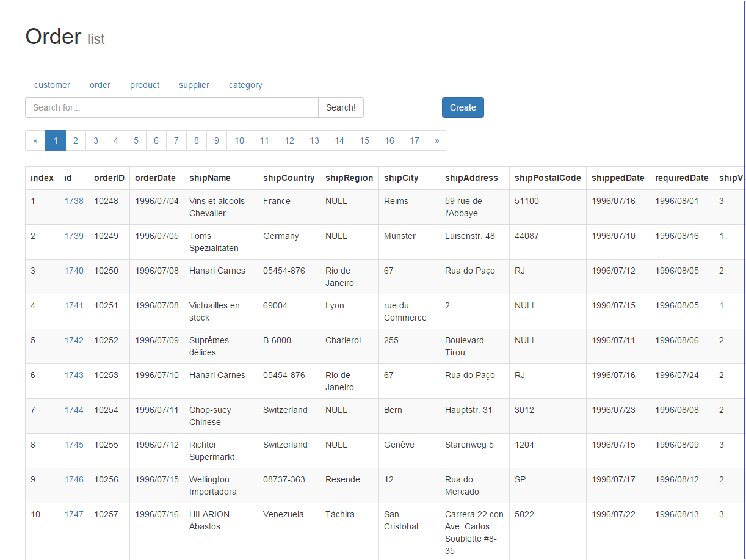
Task: Go to the previous page with «
Action: tap(35, 140)
